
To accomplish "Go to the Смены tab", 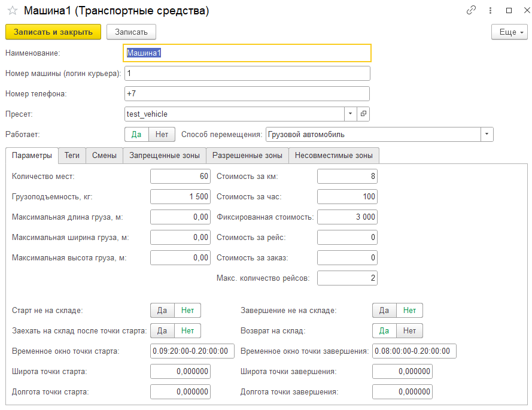I will click(104, 156).
